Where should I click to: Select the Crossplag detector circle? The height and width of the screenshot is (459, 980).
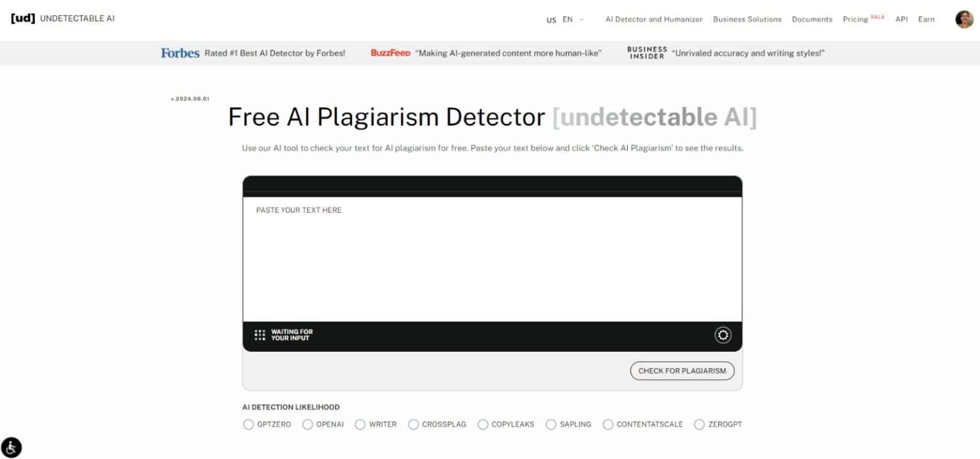[413, 425]
